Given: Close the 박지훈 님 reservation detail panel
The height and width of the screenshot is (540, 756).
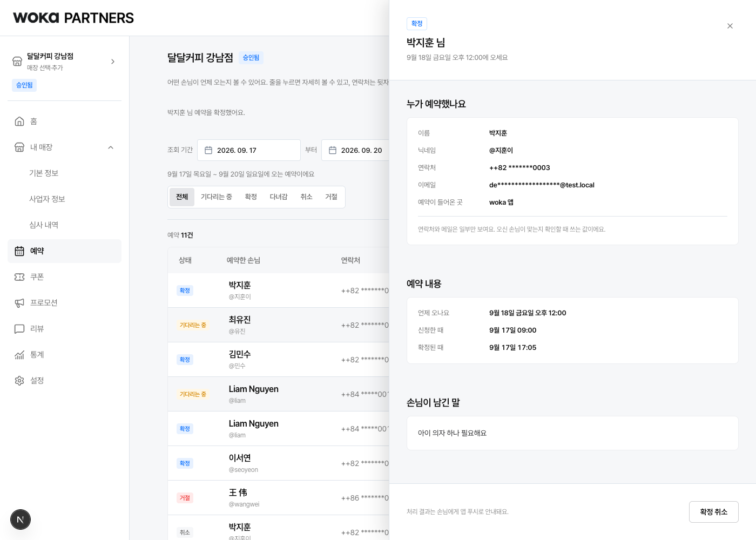Looking at the screenshot, I should click(730, 26).
